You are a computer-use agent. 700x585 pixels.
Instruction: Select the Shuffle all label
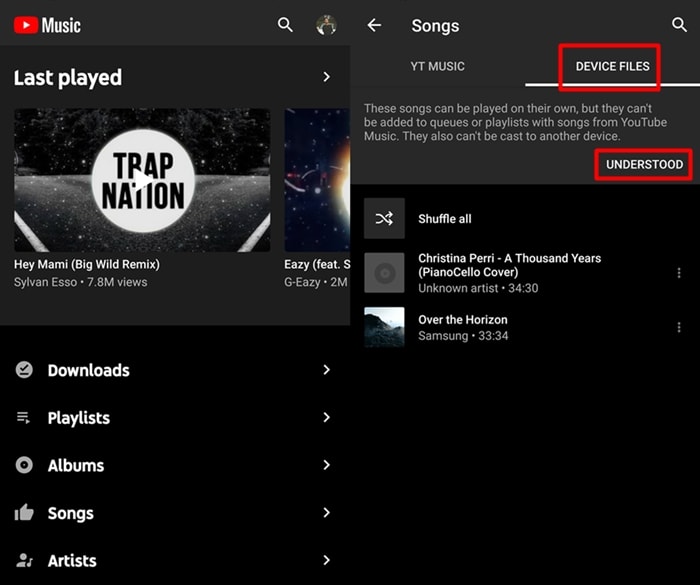(x=445, y=219)
